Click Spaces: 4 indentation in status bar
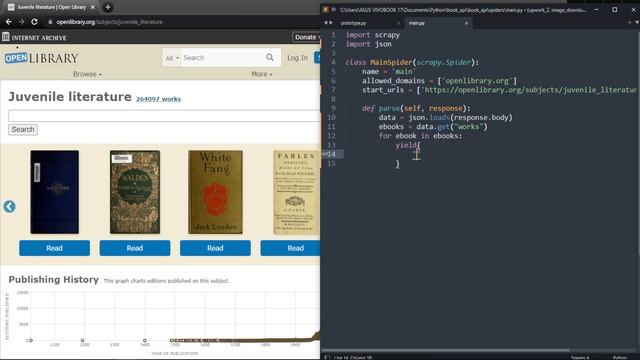The width and height of the screenshot is (640, 360). point(580,358)
